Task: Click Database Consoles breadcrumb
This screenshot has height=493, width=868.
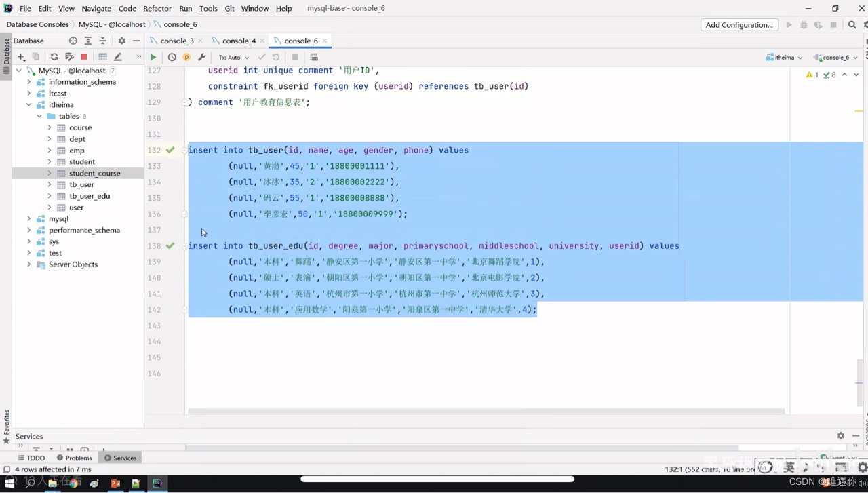Action: pyautogui.click(x=38, y=24)
